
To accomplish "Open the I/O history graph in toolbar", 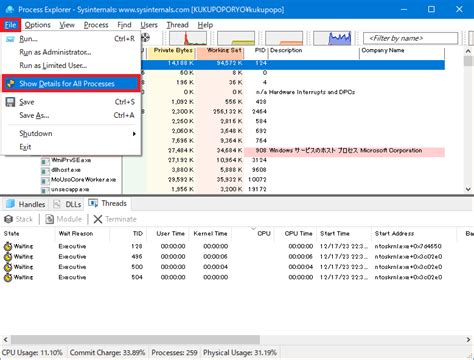I will pos(284,38).
